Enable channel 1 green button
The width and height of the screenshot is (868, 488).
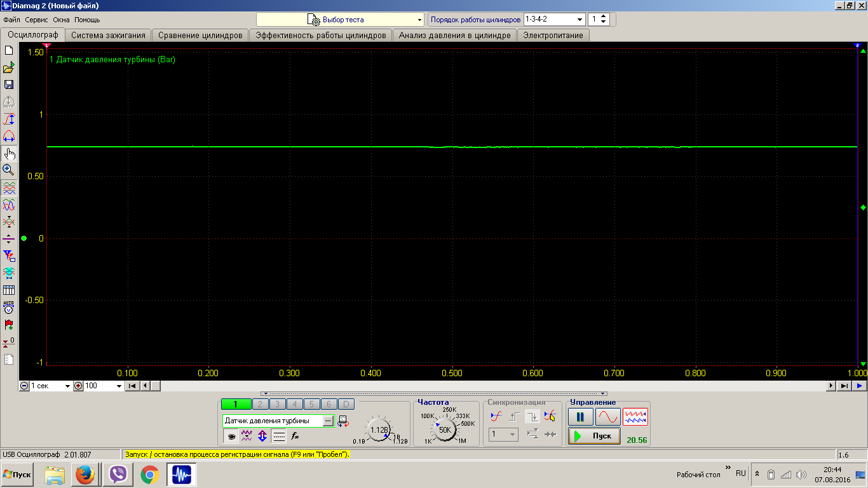[236, 404]
